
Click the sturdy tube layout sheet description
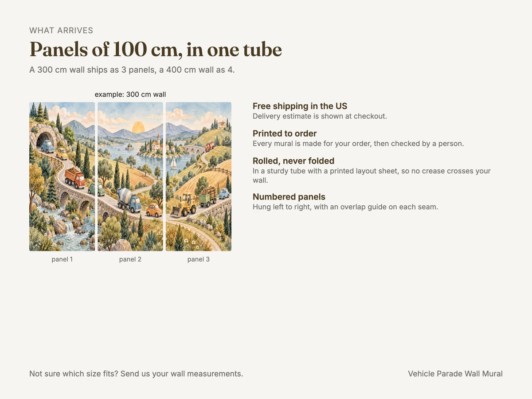tap(372, 176)
